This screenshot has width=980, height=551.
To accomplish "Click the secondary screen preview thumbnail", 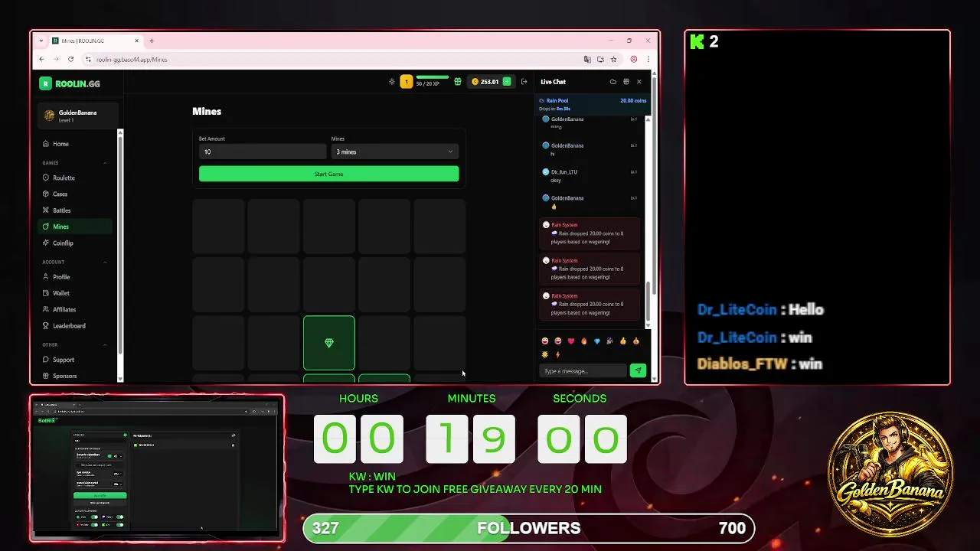I will point(157,468).
